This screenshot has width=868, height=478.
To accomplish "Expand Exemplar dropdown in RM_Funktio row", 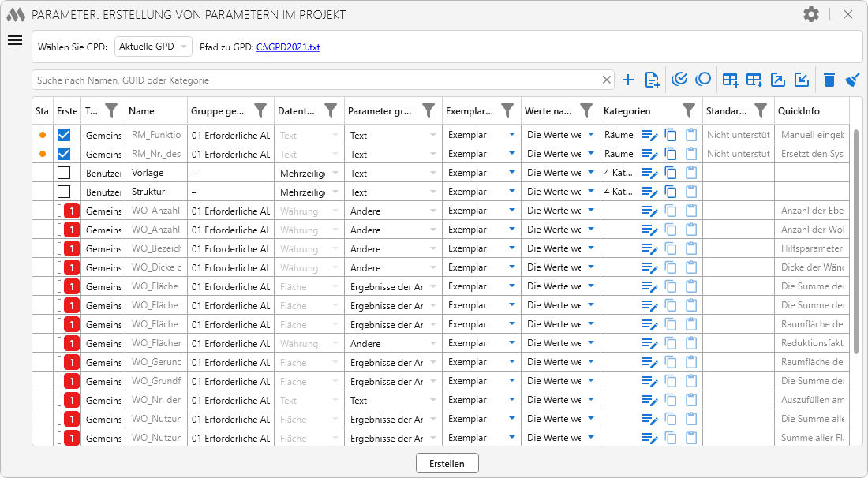I will click(x=511, y=135).
